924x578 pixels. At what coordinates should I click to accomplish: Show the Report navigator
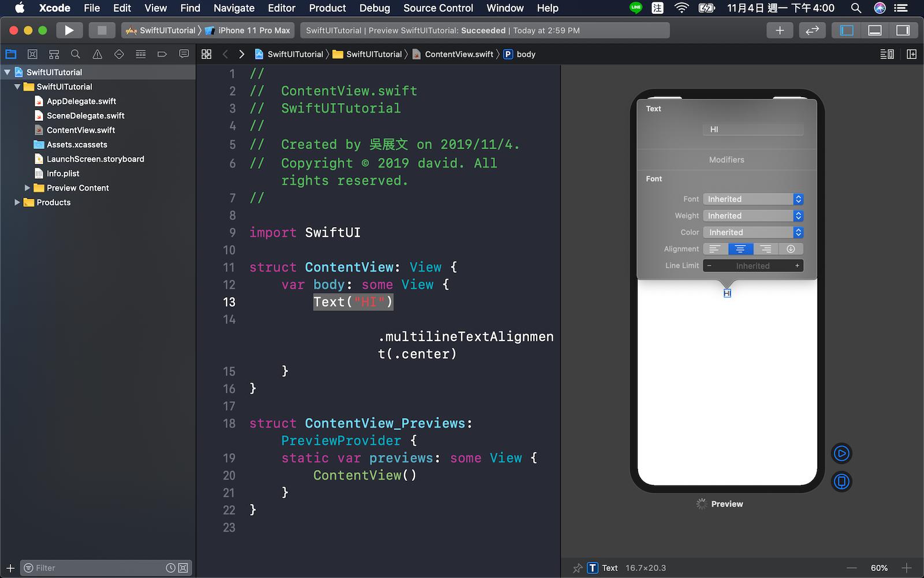coord(184,54)
